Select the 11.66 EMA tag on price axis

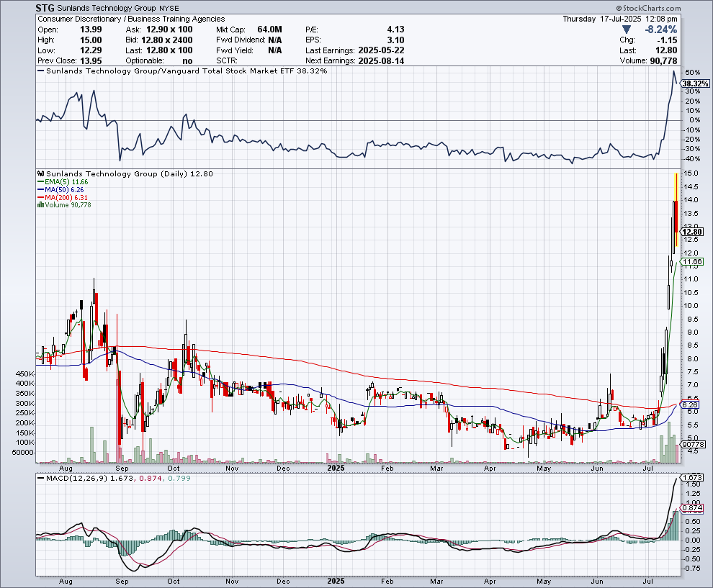[x=693, y=262]
